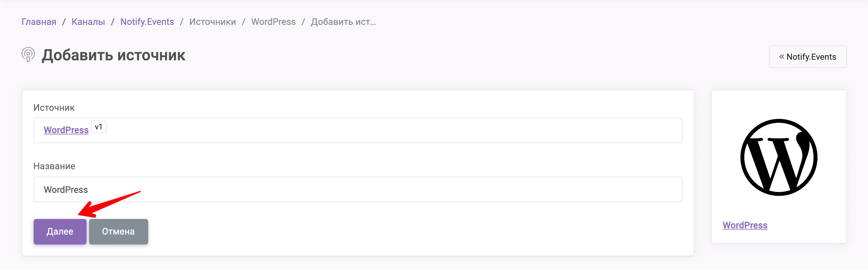Go back via the Notify.Events button
This screenshot has width=868, height=270.
pos(808,57)
